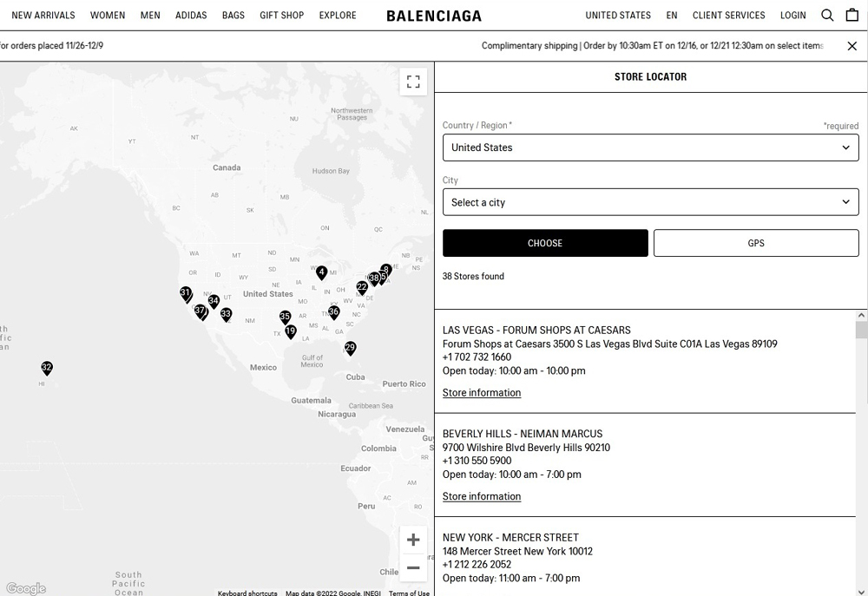Dismiss the shipping announcement banner
The height and width of the screenshot is (596, 868).
(x=852, y=46)
